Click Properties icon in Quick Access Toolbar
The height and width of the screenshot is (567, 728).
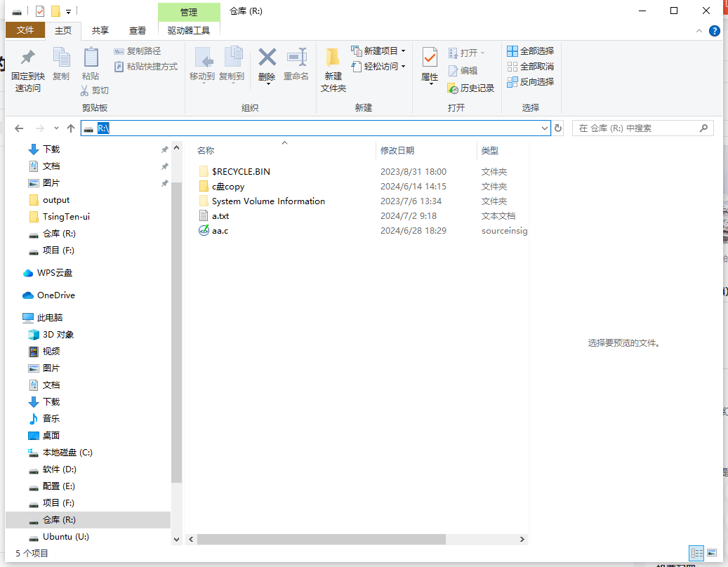[40, 11]
